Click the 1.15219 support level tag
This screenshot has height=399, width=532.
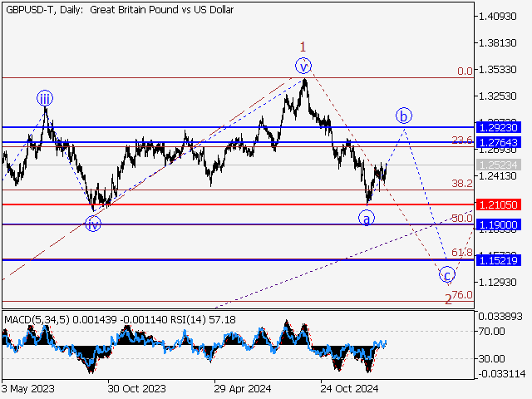pos(499,260)
